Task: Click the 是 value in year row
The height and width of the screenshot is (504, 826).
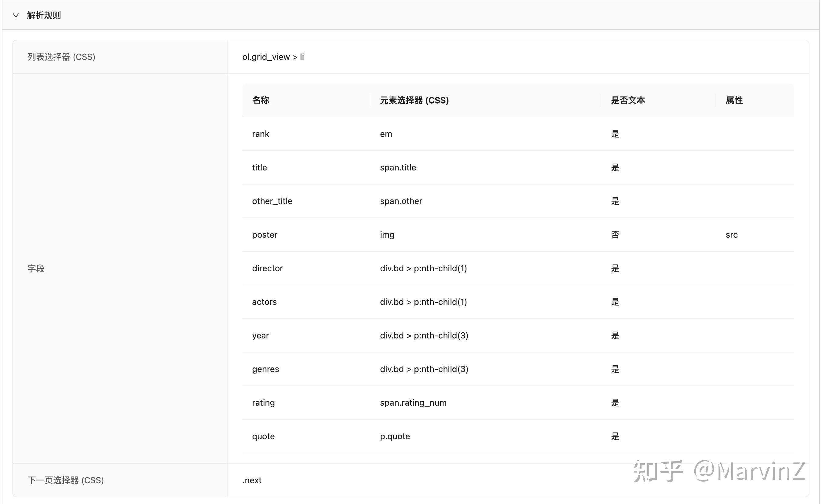Action: click(x=615, y=335)
